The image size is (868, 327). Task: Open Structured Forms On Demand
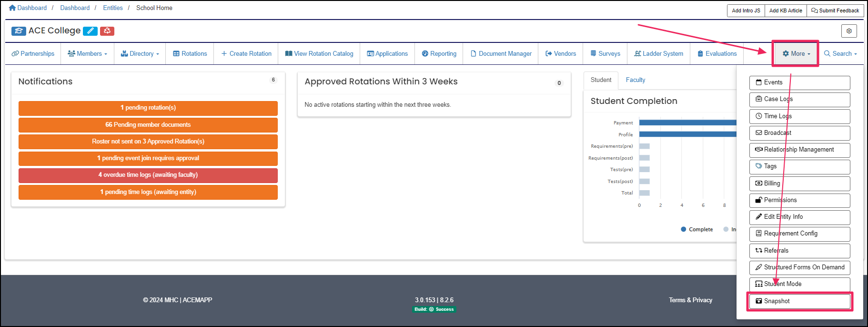799,267
